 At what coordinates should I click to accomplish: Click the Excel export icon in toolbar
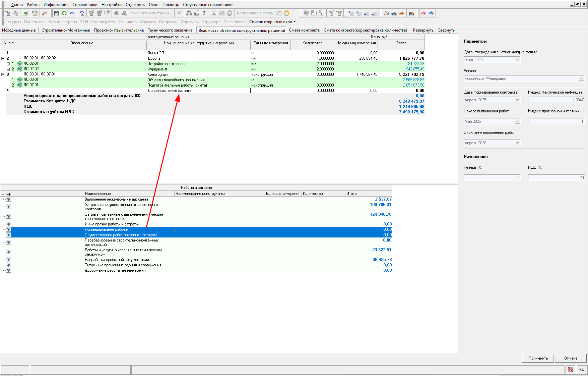(25, 13)
